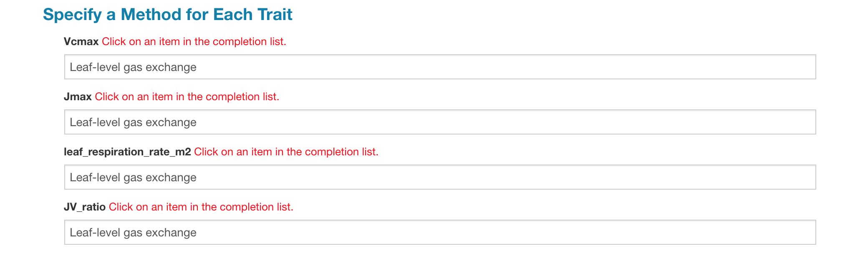Click the red instruction next to Vcmax

point(194,41)
